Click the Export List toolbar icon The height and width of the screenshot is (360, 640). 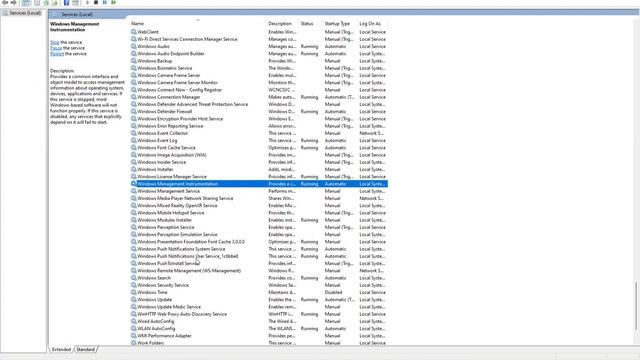(55, 2)
